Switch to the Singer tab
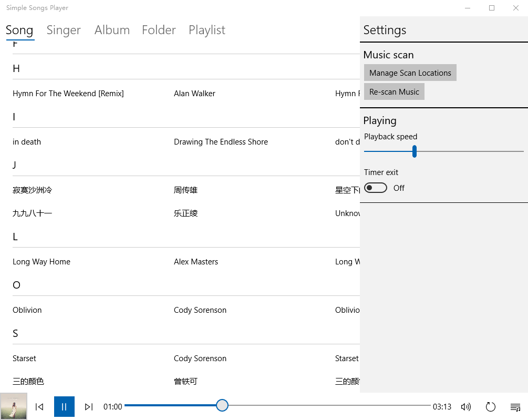Viewport: 528px width, 420px height. tap(64, 30)
